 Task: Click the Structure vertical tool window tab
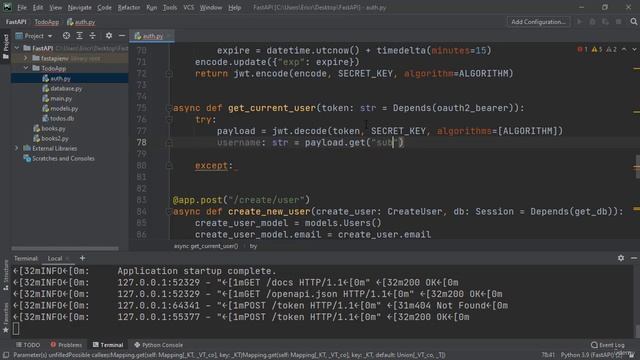(x=5, y=276)
